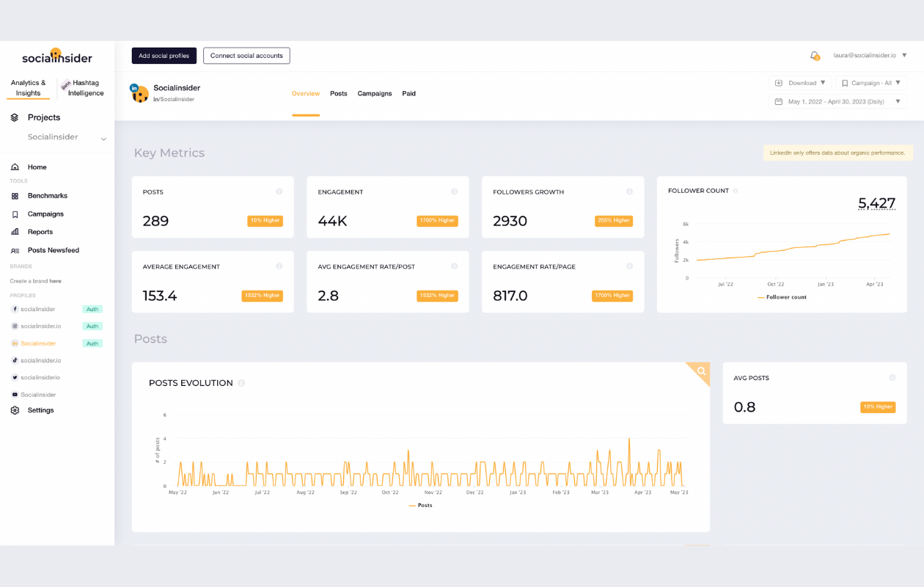Image resolution: width=924 pixels, height=587 pixels.
Task: Open Reports in sidebar
Action: (40, 232)
